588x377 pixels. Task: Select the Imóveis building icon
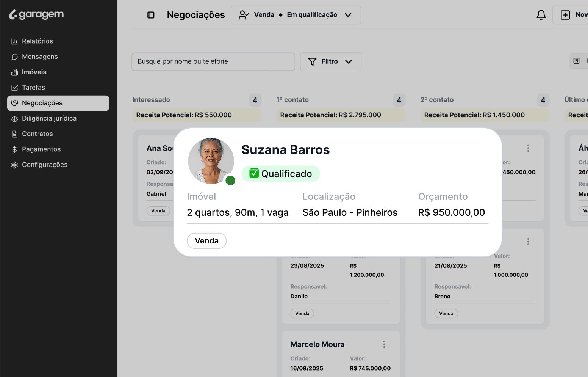(x=14, y=72)
